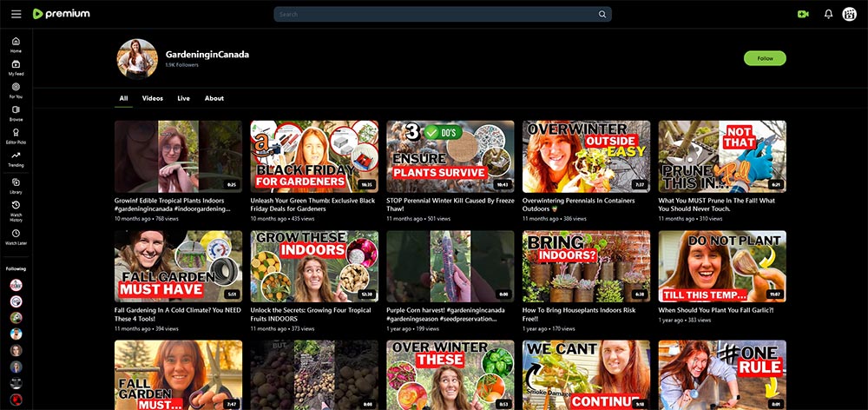Open the first followed channel avatar
The height and width of the screenshot is (410, 868).
[16, 285]
